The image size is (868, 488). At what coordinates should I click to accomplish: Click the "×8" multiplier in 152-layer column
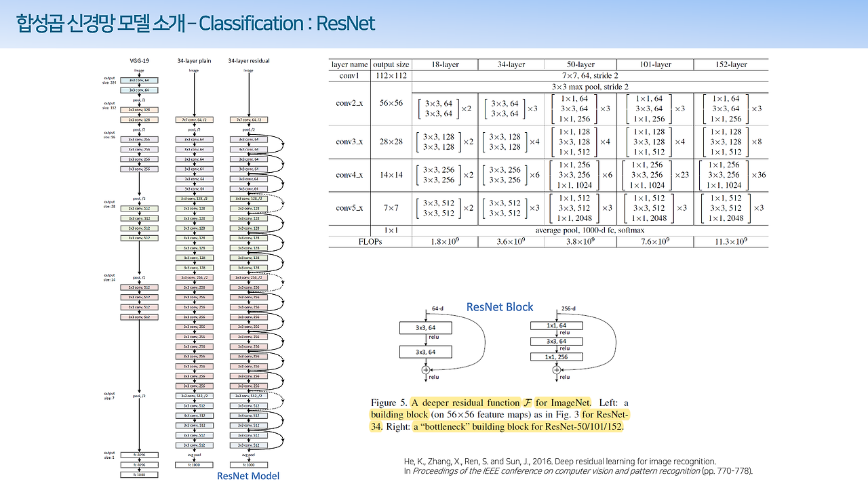[757, 141]
